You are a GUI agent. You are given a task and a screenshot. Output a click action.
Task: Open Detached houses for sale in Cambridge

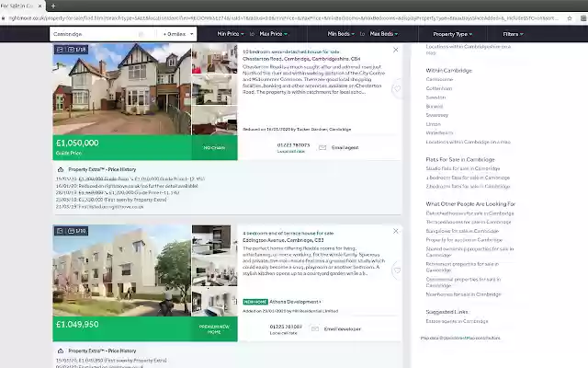[x=469, y=213]
